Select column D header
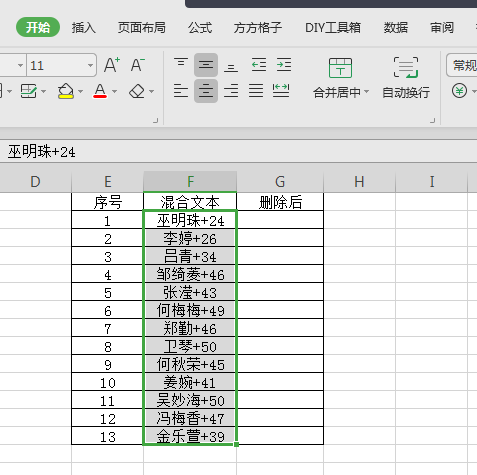This screenshot has width=477, height=475. (35, 182)
